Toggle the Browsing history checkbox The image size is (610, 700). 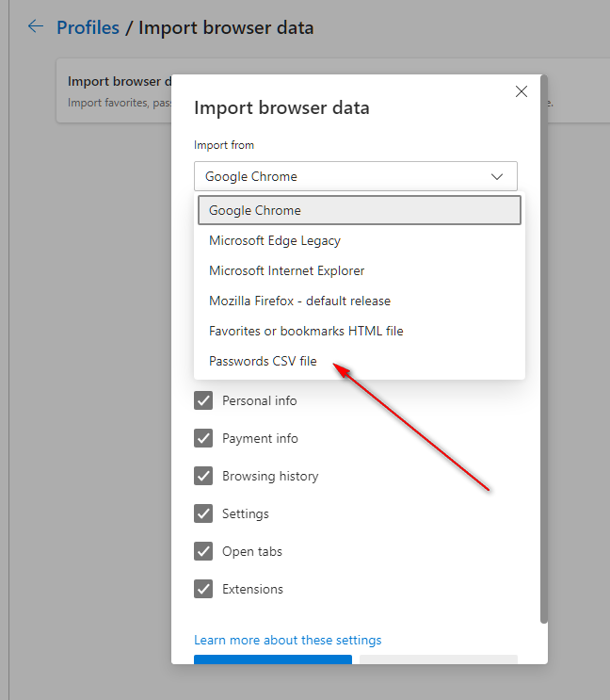[x=203, y=476]
